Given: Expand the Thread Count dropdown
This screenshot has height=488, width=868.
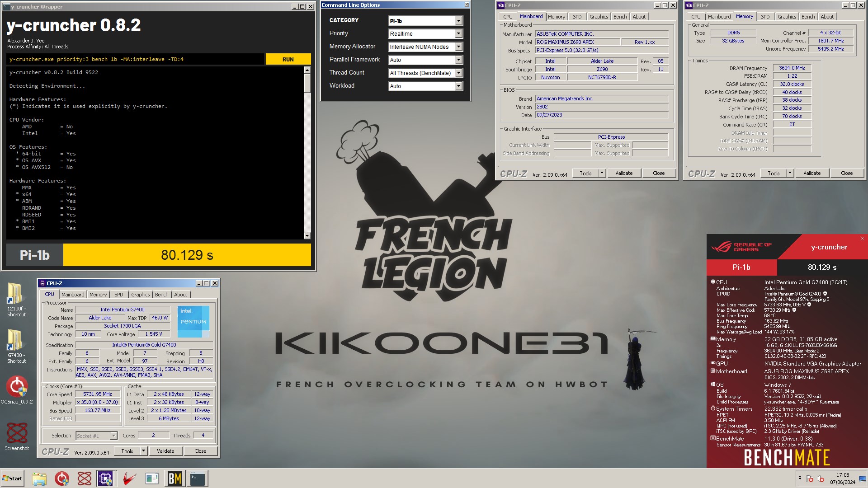Looking at the screenshot, I should point(458,73).
